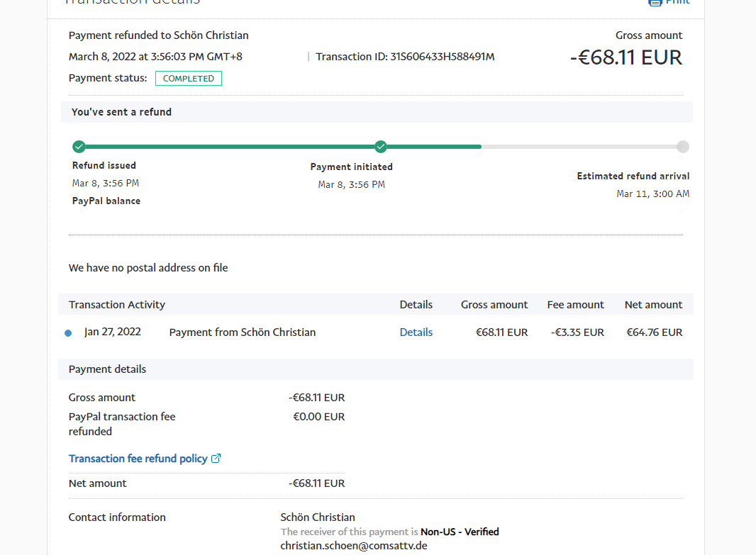Open the Transaction fee refund policy link
The height and width of the screenshot is (555, 756).
[138, 459]
